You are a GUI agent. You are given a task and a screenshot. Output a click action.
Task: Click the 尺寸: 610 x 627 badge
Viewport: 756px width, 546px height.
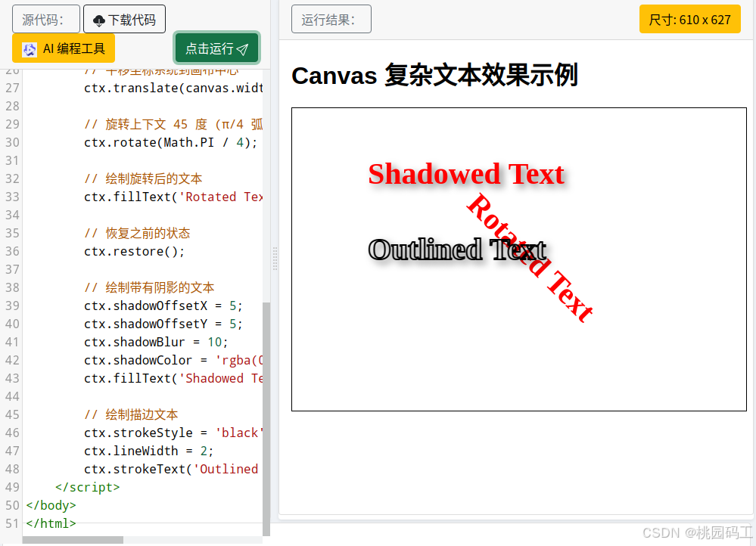[x=689, y=19]
